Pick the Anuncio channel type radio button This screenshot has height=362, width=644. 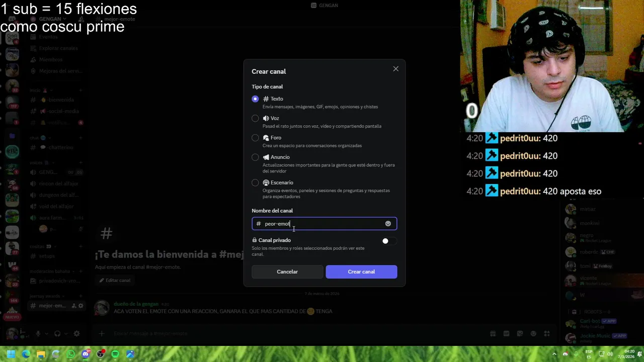(x=255, y=157)
